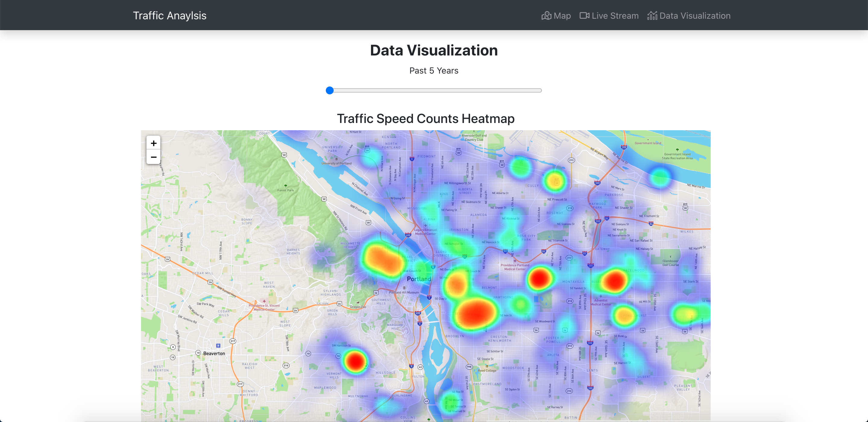The height and width of the screenshot is (422, 868).
Task: Click the Reed College map label
Action: click(487, 370)
